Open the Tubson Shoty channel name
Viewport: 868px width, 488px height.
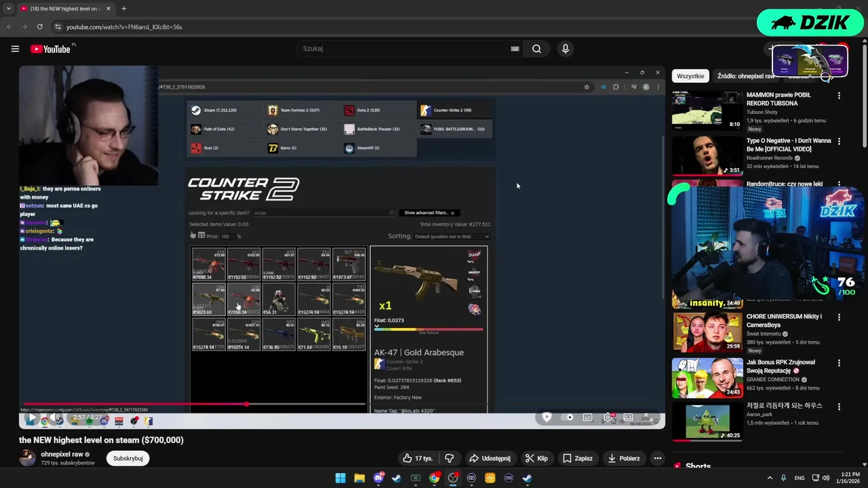pos(762,112)
